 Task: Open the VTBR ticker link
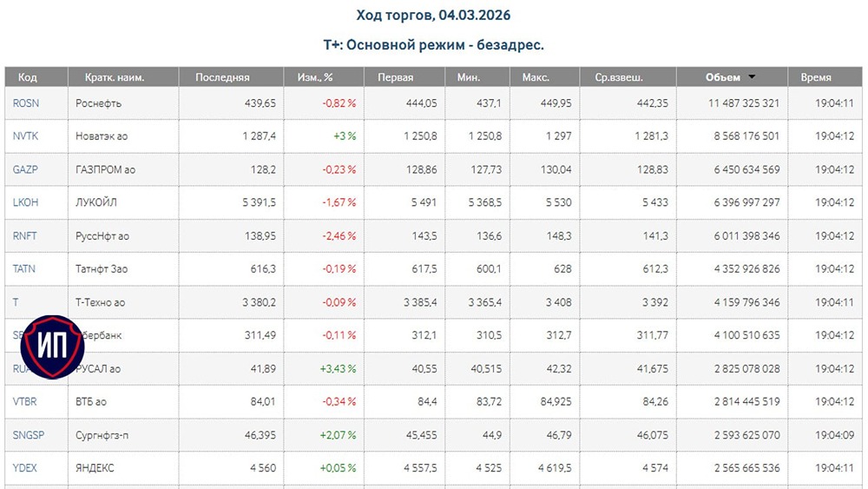point(24,401)
